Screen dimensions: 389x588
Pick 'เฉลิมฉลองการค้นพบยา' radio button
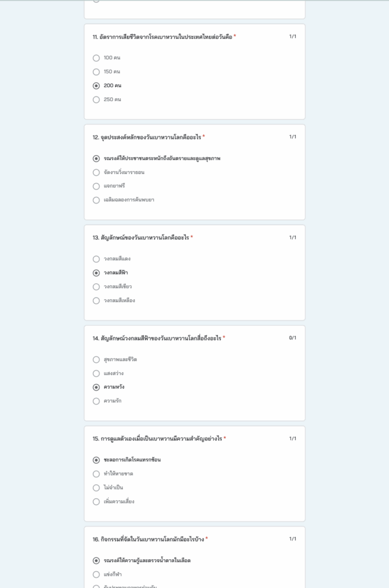(96, 200)
